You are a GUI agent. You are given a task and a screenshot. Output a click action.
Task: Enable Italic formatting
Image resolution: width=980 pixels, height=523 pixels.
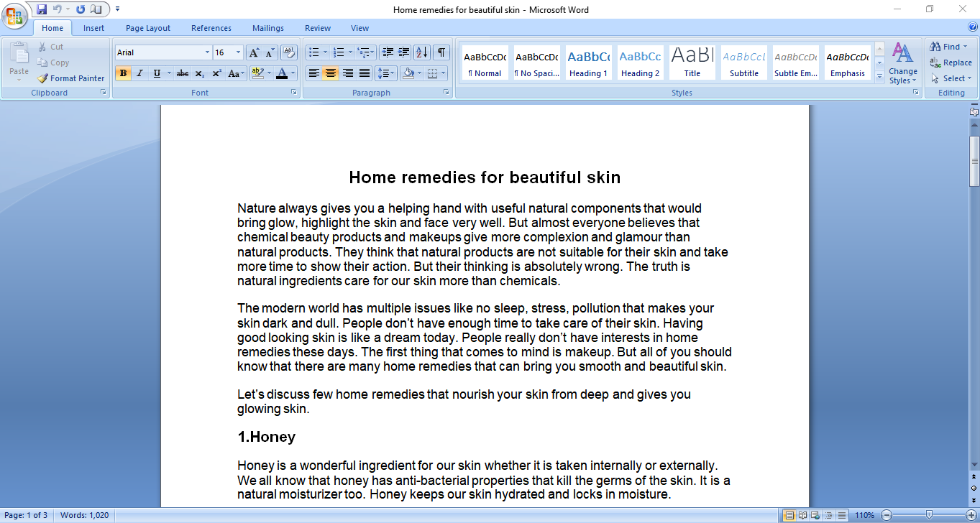pos(139,73)
